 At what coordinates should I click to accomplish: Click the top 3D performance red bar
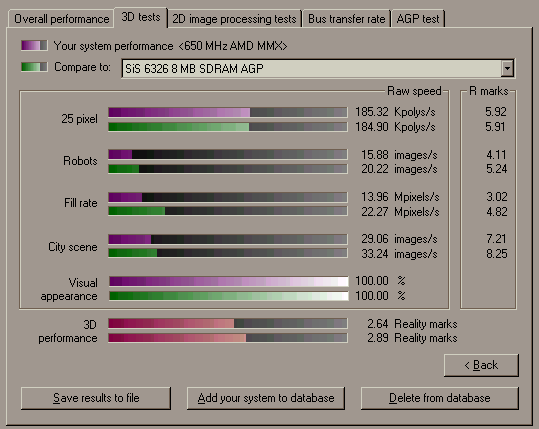tap(228, 323)
